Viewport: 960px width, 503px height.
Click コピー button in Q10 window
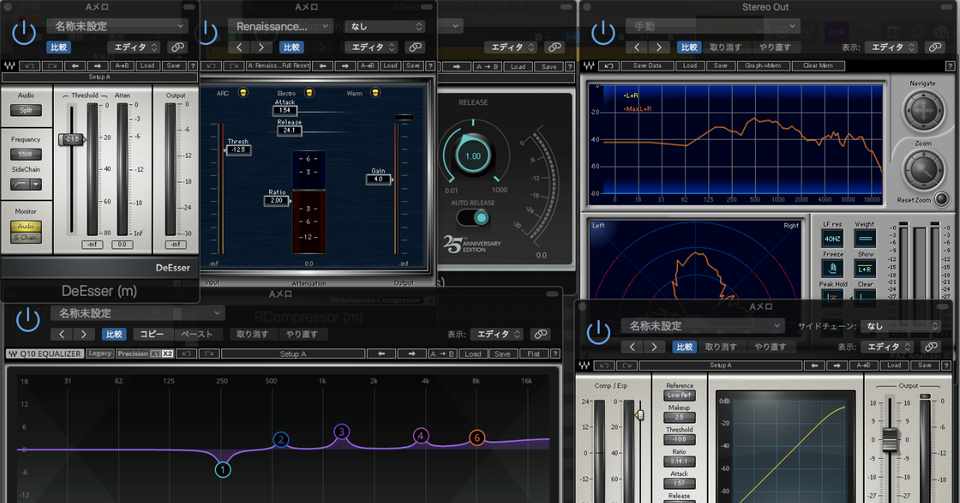152,334
